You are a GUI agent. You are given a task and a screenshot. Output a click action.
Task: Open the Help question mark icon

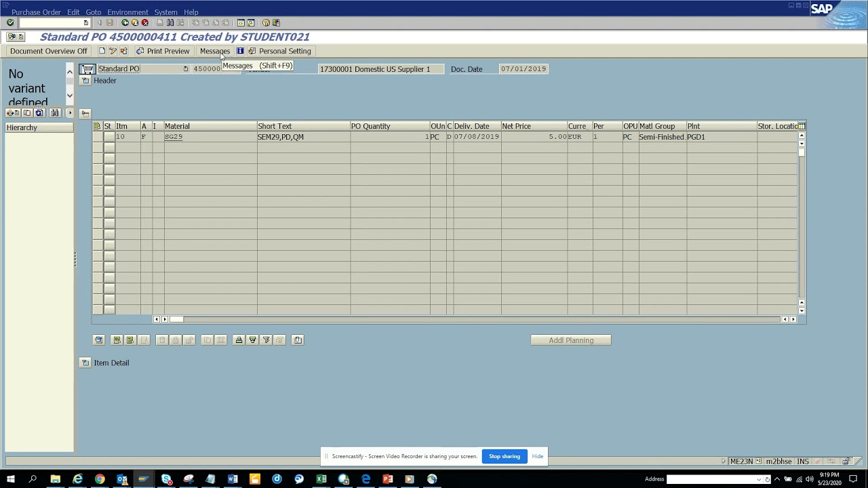click(x=266, y=22)
